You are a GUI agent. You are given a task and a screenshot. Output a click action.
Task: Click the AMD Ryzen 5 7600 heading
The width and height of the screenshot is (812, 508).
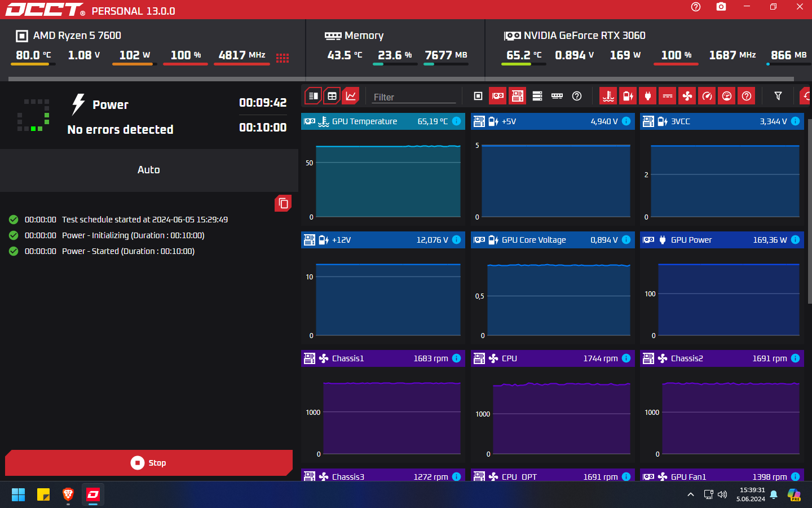77,36
